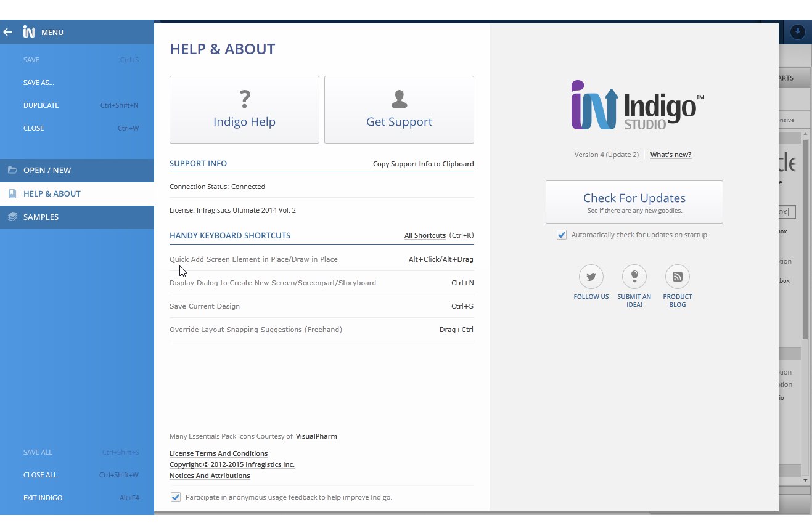Click the book icon beside HELP & ABOUT
Screen dimensions: 812x531
pyautogui.click(x=12, y=193)
